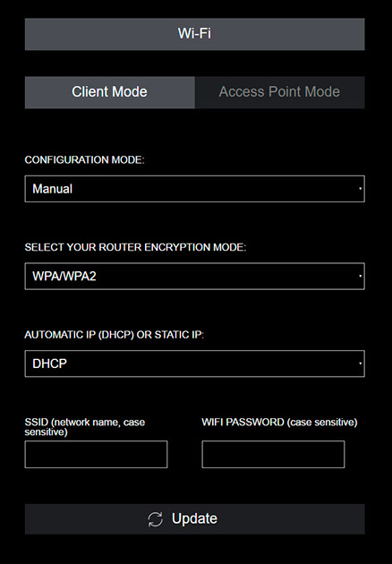Image resolution: width=392 pixels, height=564 pixels.
Task: Click the SELECT YOUR ROUTER ENCRYPTION MODE label
Action: pyautogui.click(x=135, y=247)
